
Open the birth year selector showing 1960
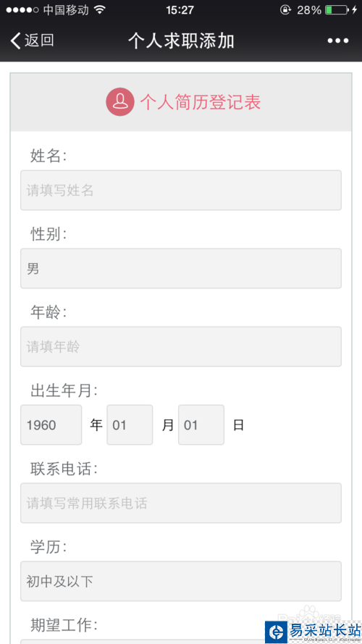coord(51,425)
